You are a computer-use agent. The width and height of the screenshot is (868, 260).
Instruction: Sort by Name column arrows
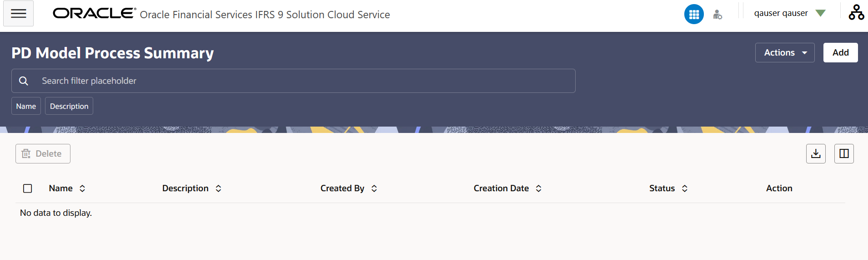(82, 189)
